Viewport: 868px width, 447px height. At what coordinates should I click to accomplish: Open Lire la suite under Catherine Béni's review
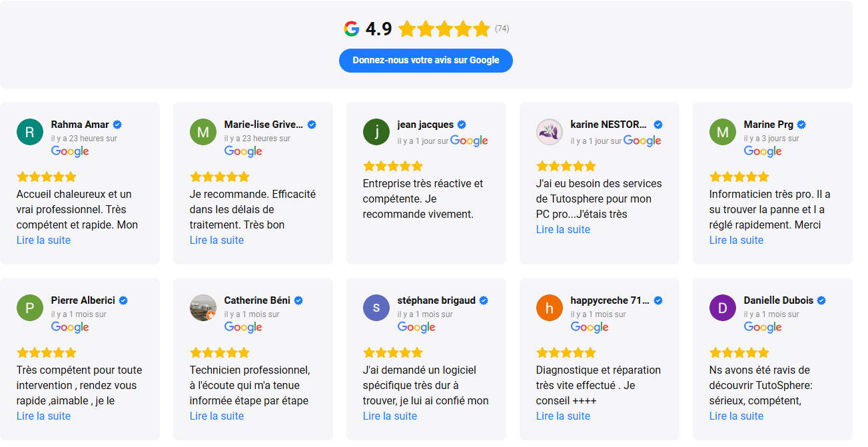tap(217, 416)
